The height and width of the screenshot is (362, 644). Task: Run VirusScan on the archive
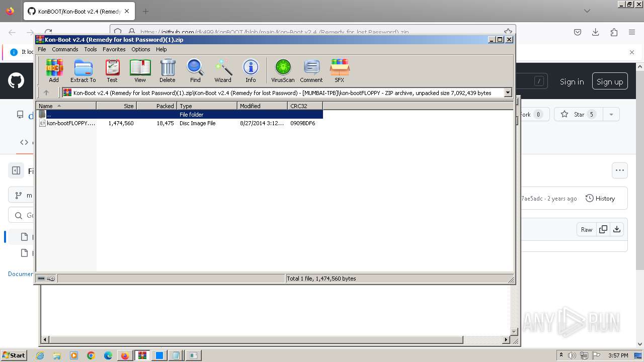click(283, 70)
